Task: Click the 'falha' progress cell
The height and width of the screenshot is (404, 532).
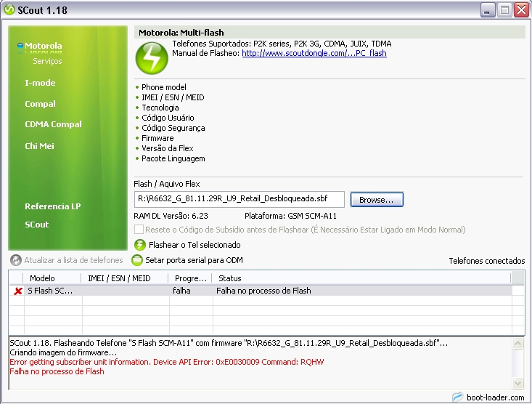Action: coord(191,291)
